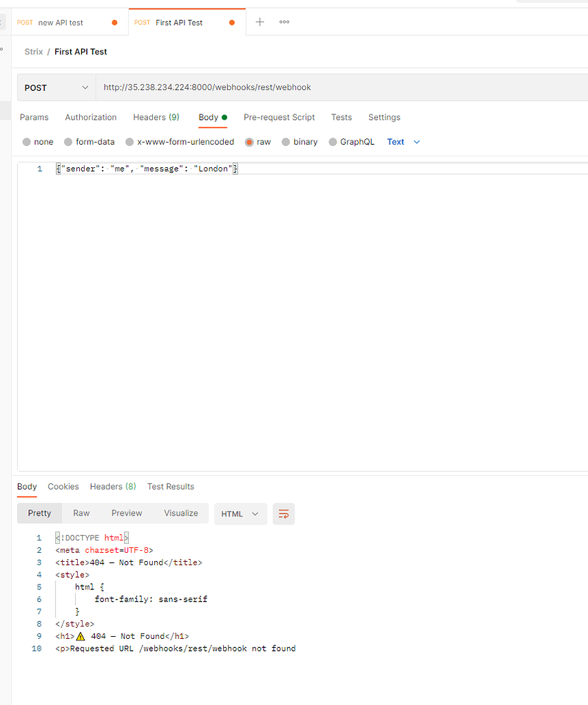The image size is (588, 705).
Task: Toggle line wrapping in the response viewer
Action: pyautogui.click(x=283, y=514)
